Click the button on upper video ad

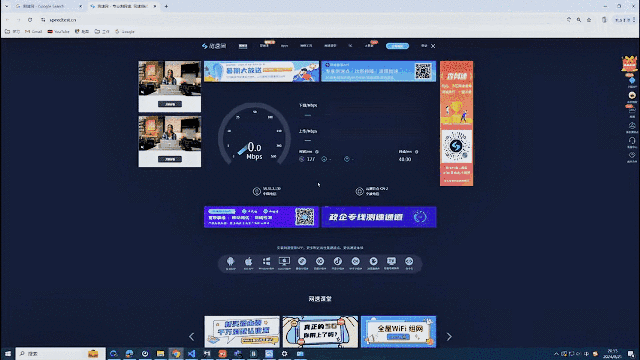(170, 104)
